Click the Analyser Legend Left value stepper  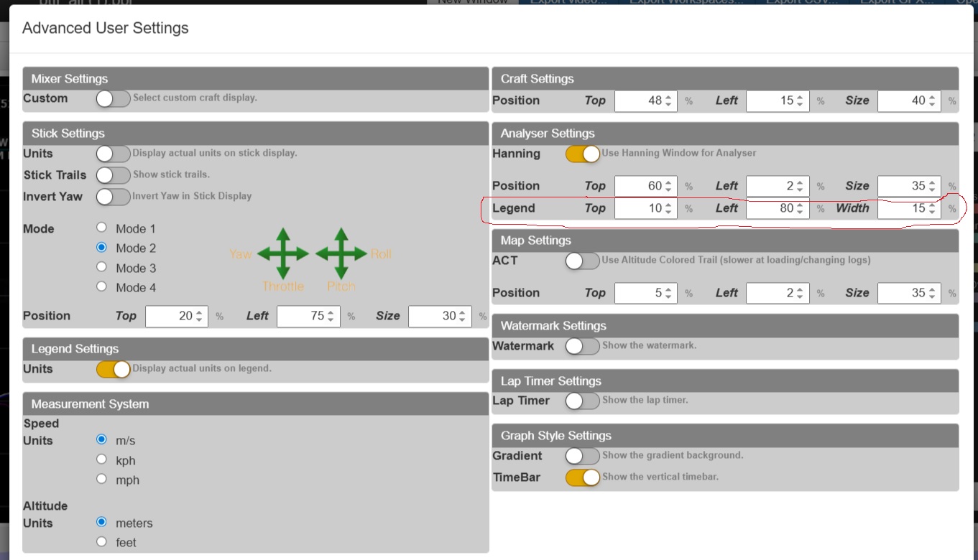click(777, 208)
